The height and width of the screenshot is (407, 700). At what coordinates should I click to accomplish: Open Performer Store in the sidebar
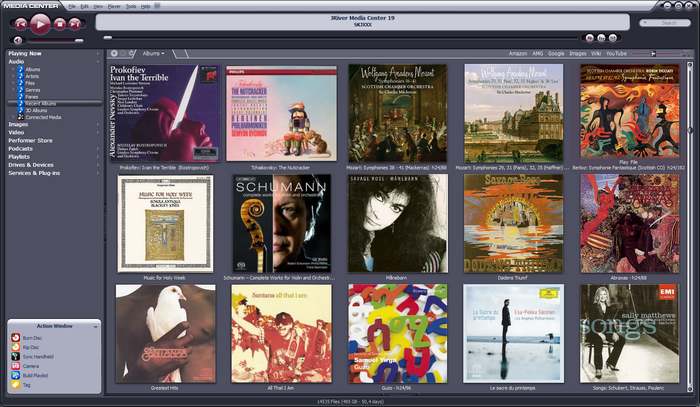point(30,141)
